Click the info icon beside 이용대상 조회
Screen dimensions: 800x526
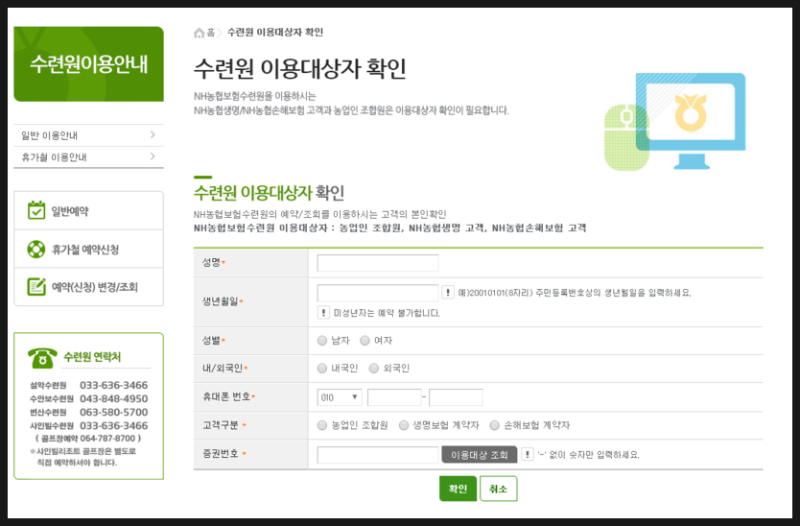pyautogui.click(x=527, y=454)
